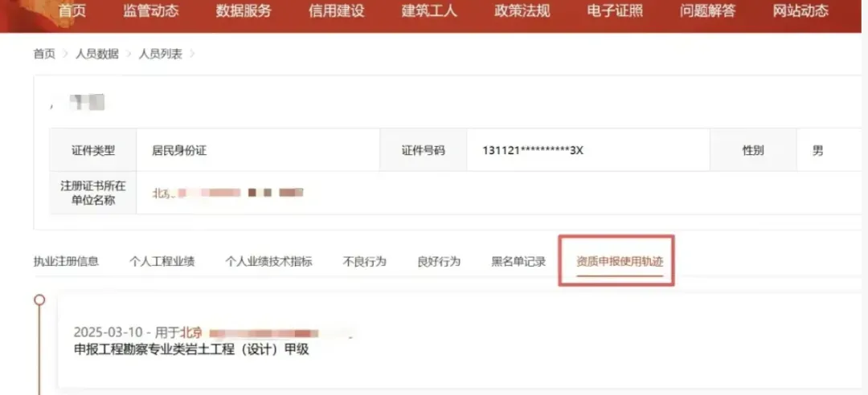
Task: Click the timeline circle marker for 2025-03-10
Action: point(39,299)
